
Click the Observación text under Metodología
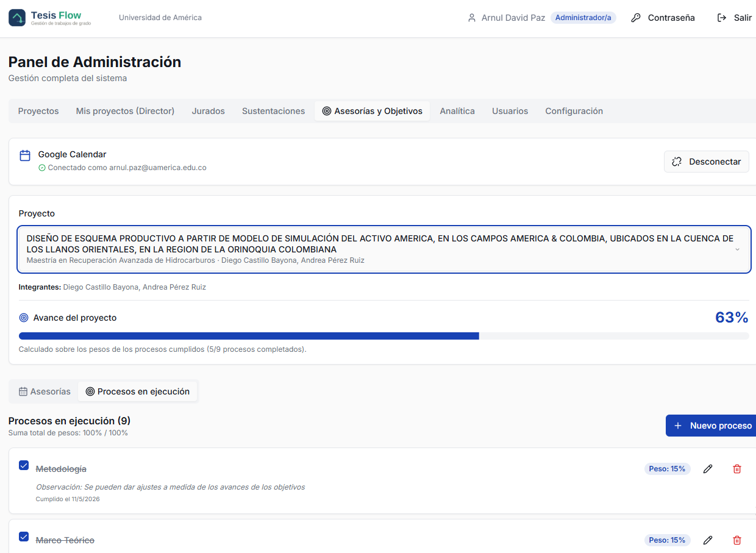click(171, 487)
